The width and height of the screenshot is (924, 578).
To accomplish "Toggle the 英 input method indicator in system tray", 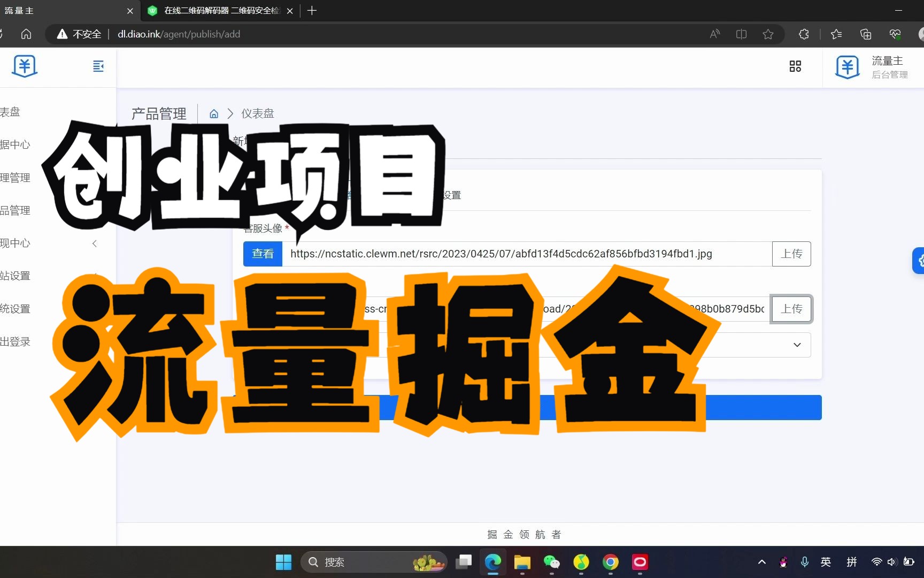I will tap(826, 562).
